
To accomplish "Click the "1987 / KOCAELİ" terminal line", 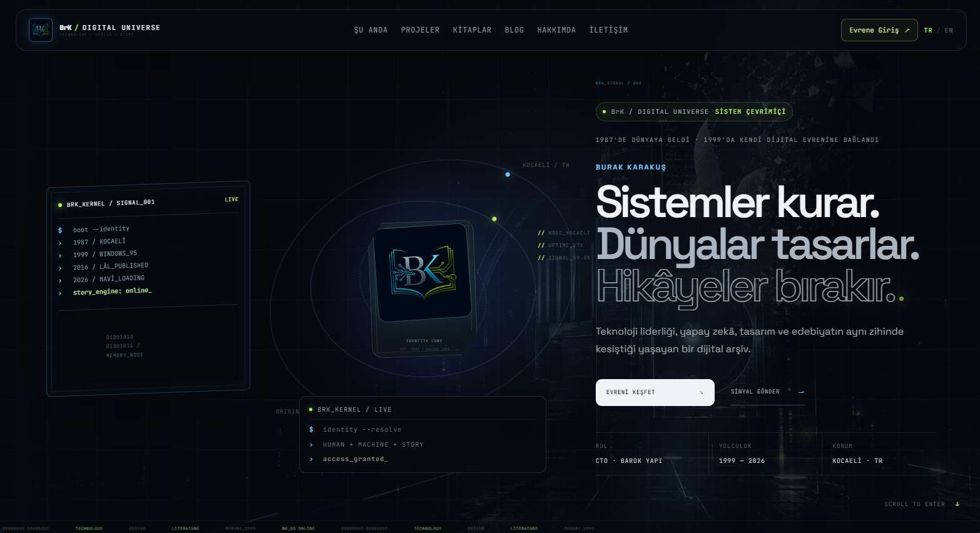I will coord(100,241).
